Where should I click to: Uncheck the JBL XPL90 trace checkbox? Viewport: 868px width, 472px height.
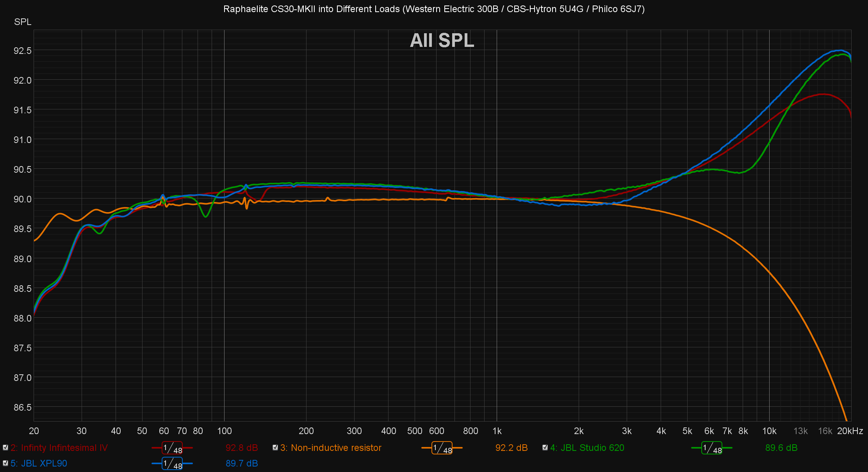(x=5, y=463)
